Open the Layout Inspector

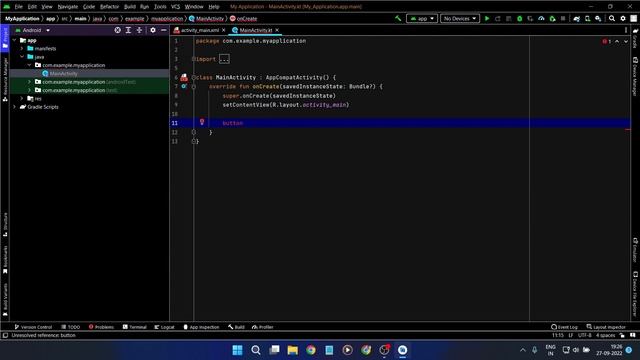(606, 327)
